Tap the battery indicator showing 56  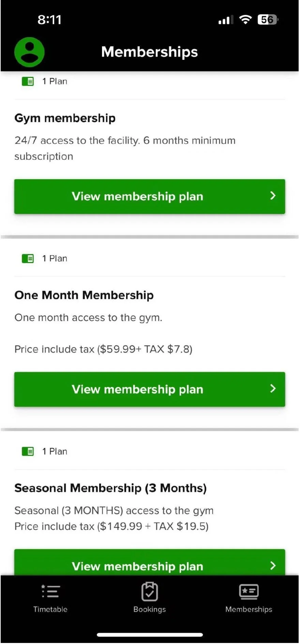click(x=268, y=19)
